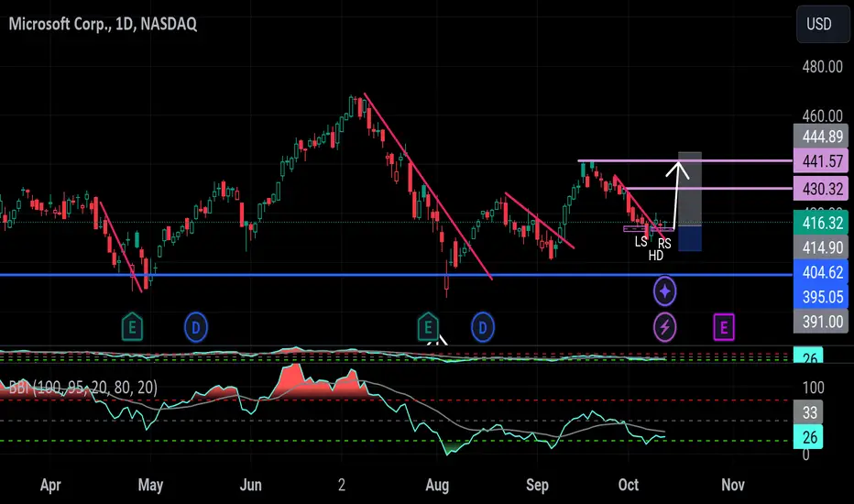Click the 100 scale value in BBI pane
854x504 pixels.
(813, 388)
